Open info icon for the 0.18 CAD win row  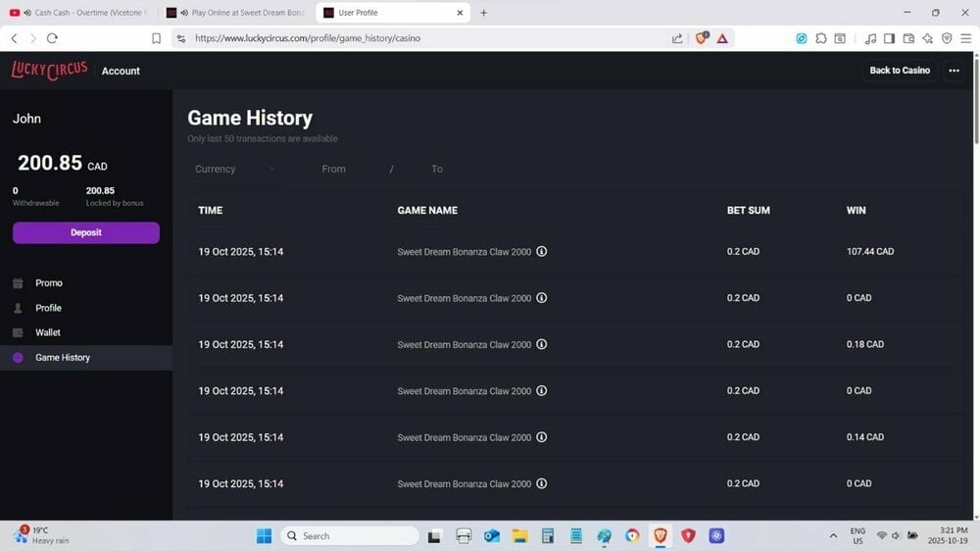[541, 344]
